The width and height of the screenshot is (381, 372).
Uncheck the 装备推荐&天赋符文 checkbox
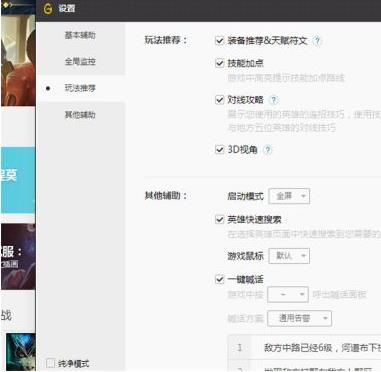[x=219, y=41]
